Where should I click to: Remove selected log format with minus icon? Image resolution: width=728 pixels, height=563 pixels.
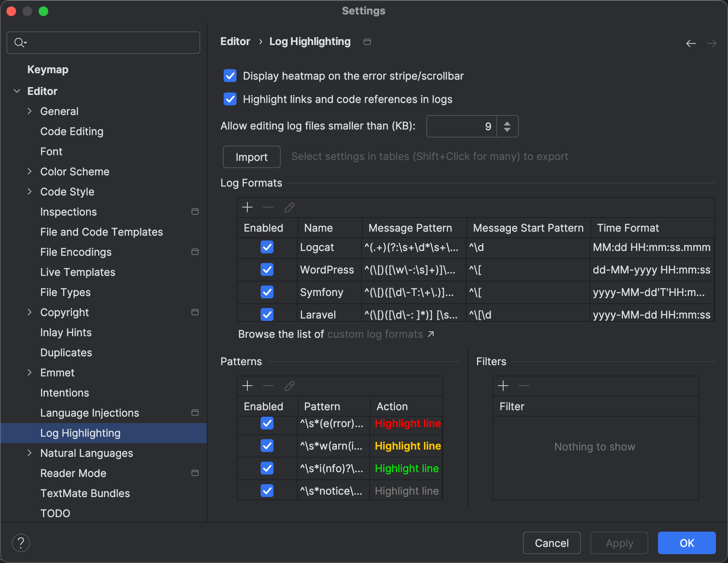pos(268,208)
